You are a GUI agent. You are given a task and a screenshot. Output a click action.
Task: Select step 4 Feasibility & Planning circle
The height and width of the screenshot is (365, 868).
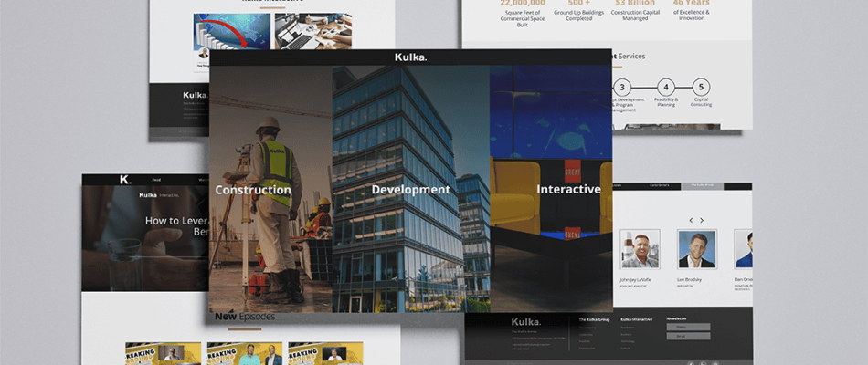[x=666, y=87]
